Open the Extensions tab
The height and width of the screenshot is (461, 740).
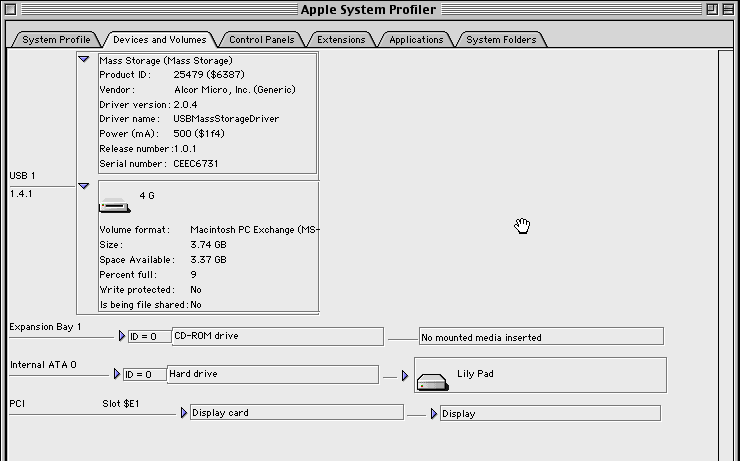click(x=341, y=40)
